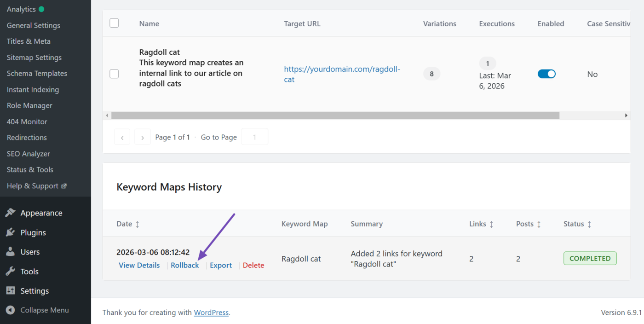
Task: Click the Executions count badge 1
Action: point(488,64)
